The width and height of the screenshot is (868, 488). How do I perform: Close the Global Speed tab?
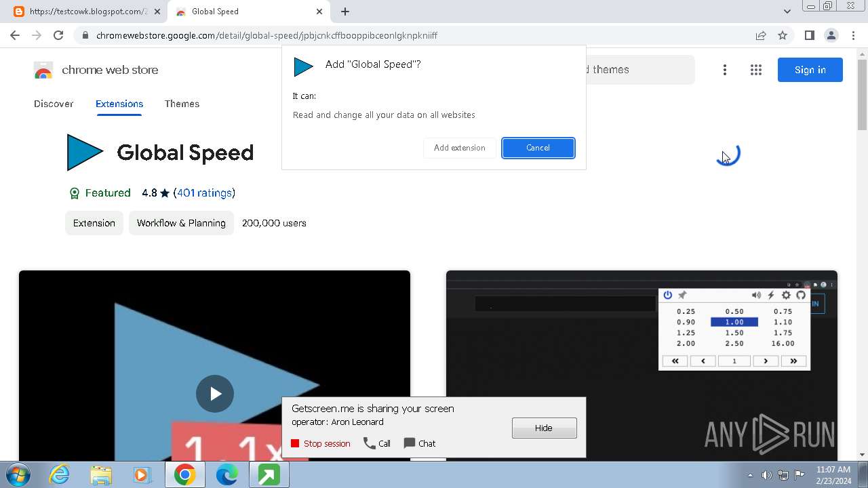319,12
